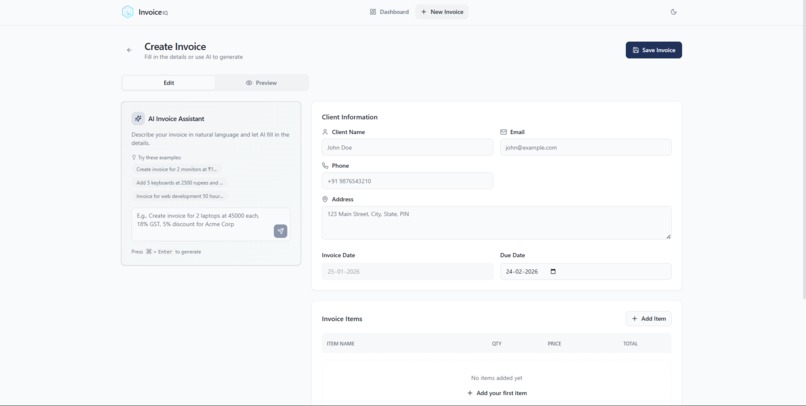Click the Create Invoice page heading

click(175, 46)
